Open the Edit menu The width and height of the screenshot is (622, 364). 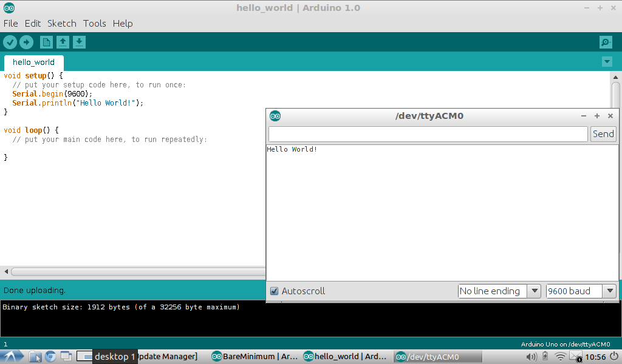point(33,24)
